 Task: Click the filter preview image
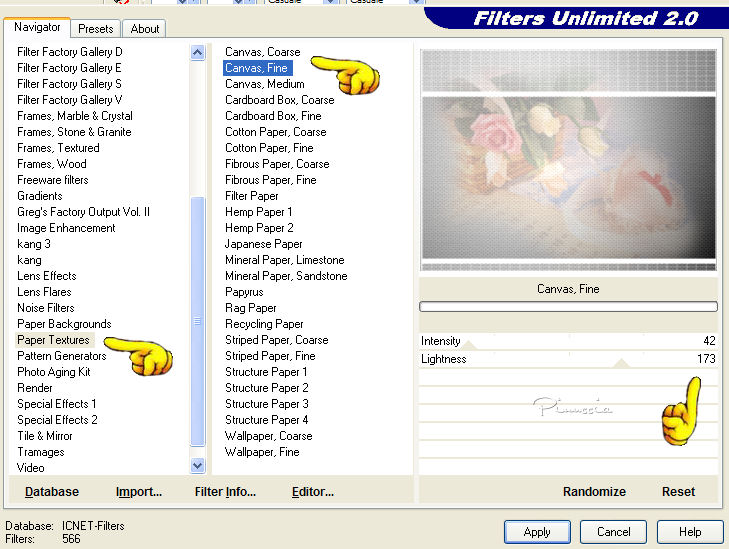[x=568, y=160]
